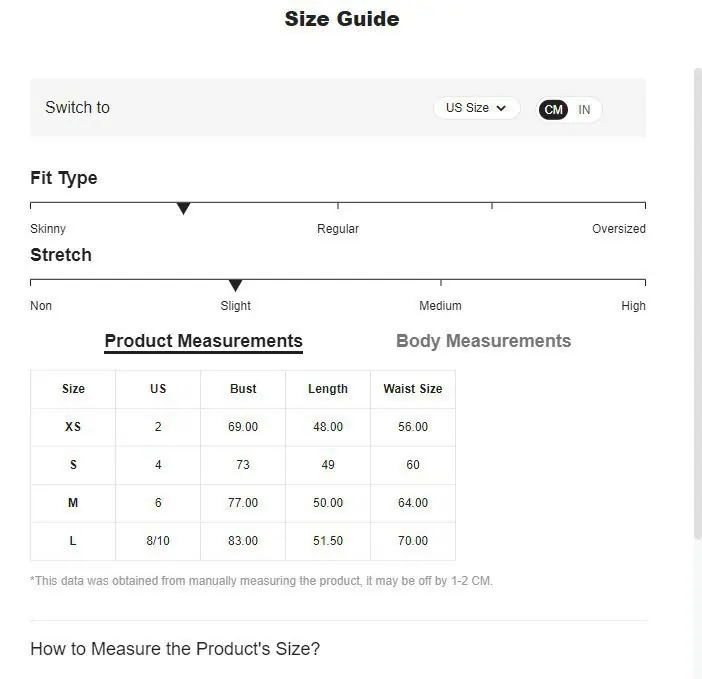Open the US Size dropdown

(476, 108)
